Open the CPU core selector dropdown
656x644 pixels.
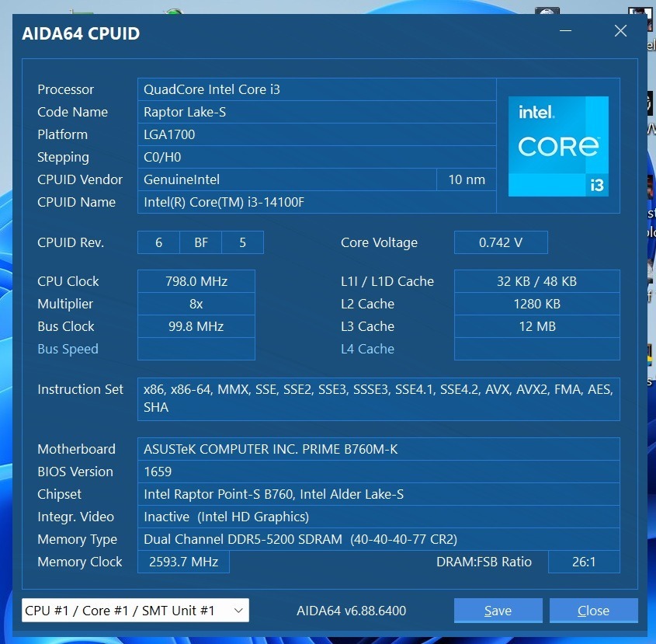coord(135,610)
